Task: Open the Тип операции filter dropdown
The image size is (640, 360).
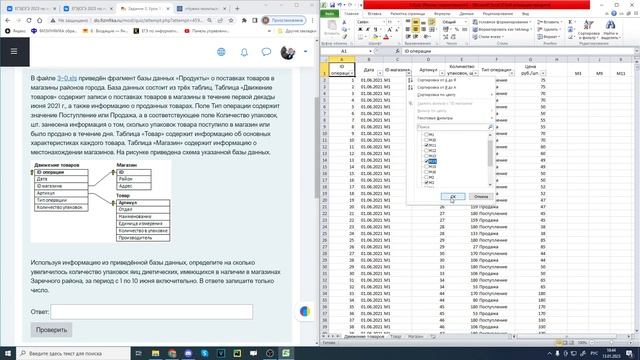Action: [x=511, y=73]
